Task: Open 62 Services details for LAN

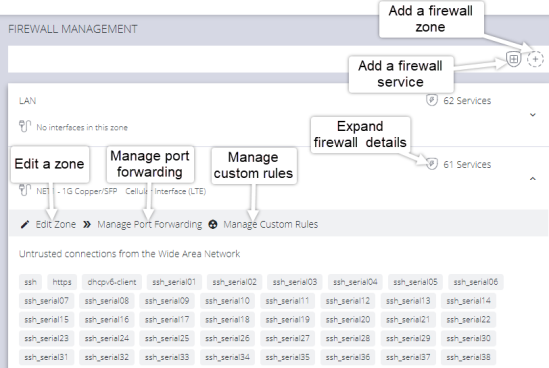Action: point(467,100)
